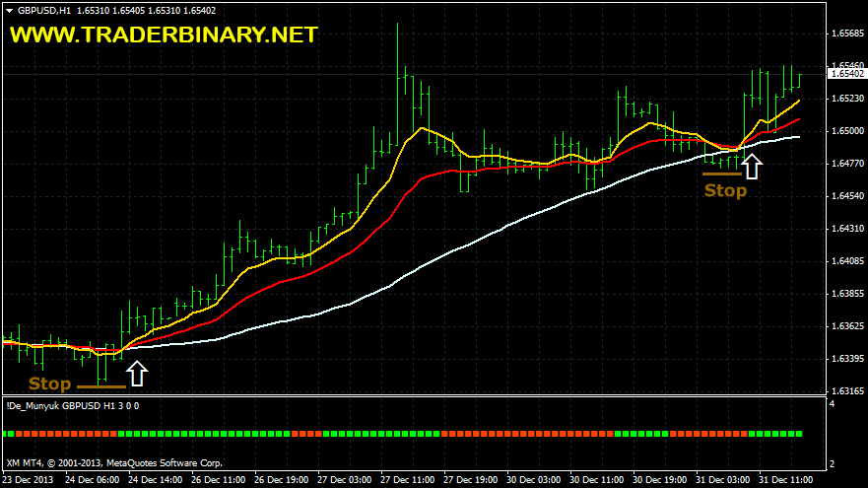Click the 26 Dec 19:00 time label
868x488 pixels.
click(x=281, y=480)
